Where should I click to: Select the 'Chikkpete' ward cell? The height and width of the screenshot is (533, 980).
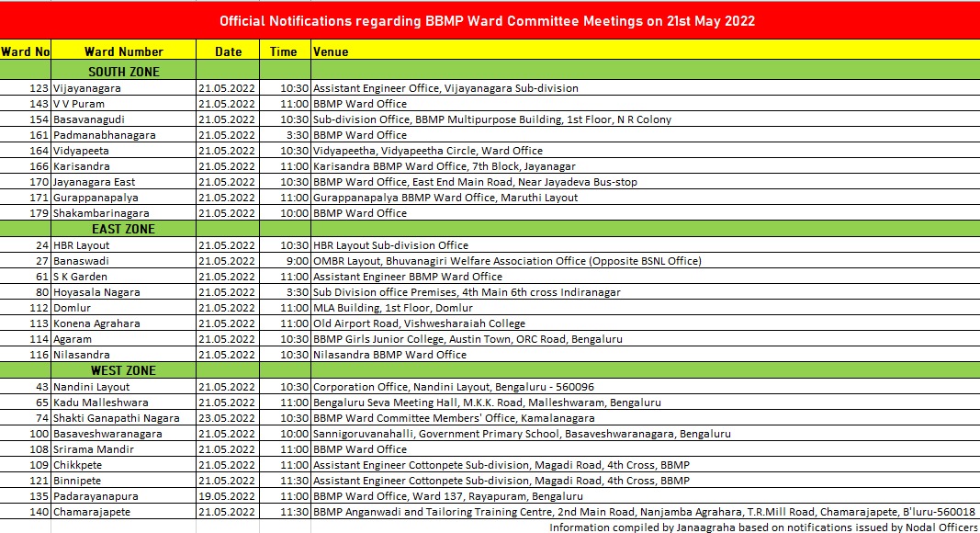[124, 465]
